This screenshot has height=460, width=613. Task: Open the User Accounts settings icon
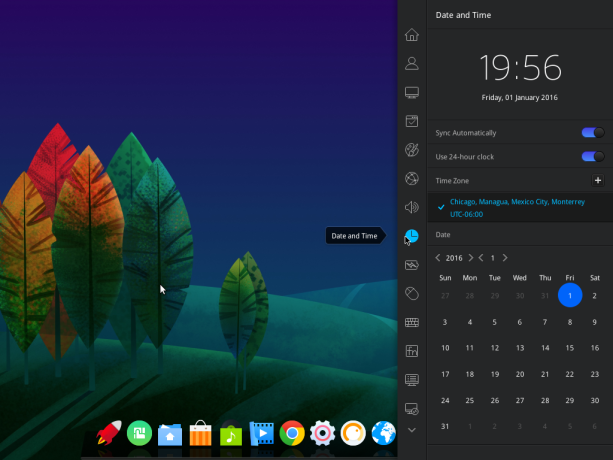click(x=412, y=63)
